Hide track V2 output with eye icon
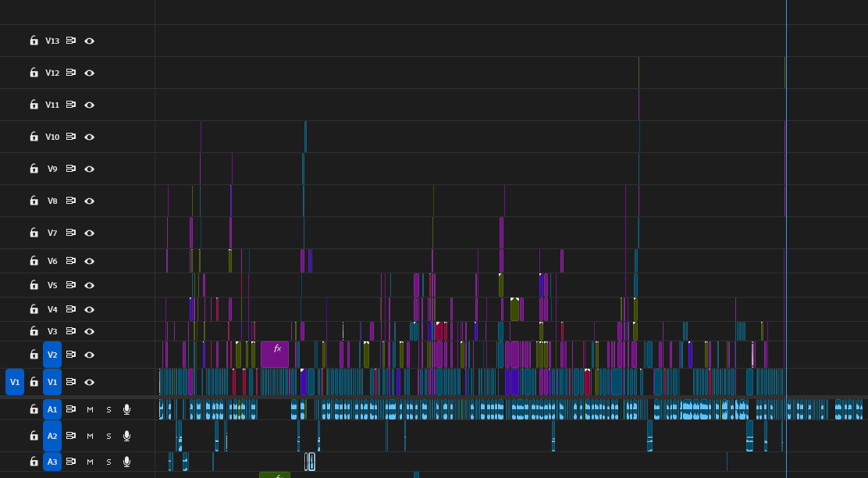The width and height of the screenshot is (868, 478). coord(89,355)
